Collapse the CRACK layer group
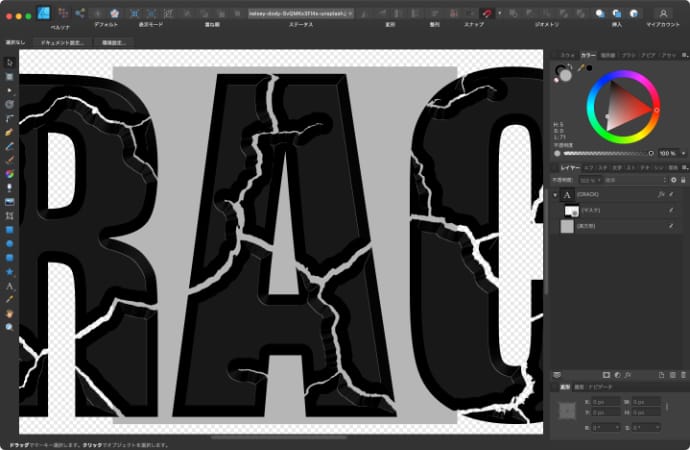 556,194
